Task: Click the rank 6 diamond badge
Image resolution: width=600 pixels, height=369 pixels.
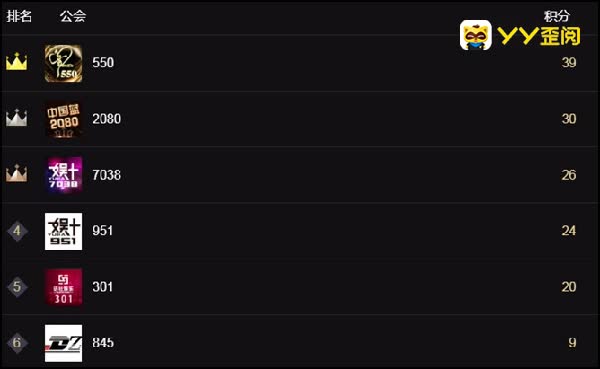Action: click(17, 343)
